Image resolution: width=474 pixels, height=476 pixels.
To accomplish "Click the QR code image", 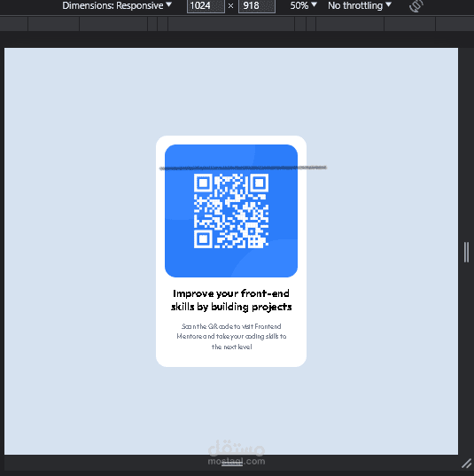I will pos(231,211).
